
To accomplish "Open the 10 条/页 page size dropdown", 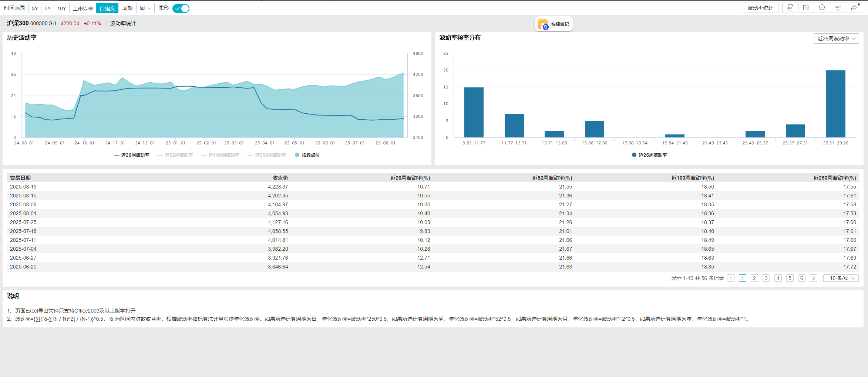I will point(840,278).
